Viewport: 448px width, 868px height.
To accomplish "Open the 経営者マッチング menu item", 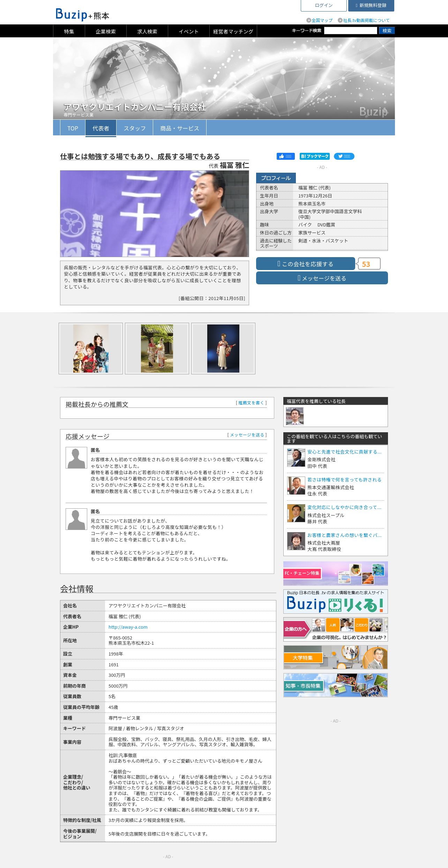I will 233,31.
